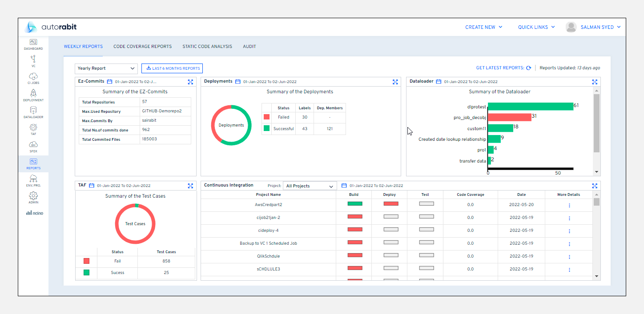Open the Create New menu
This screenshot has width=644, height=314.
(483, 27)
